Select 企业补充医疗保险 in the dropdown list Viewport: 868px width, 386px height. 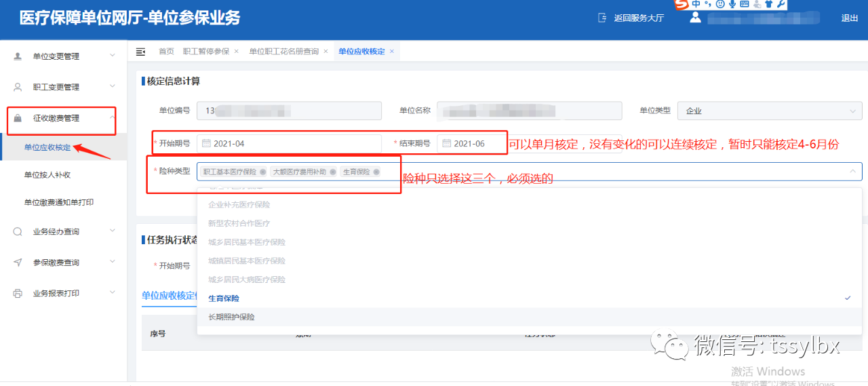tap(239, 205)
